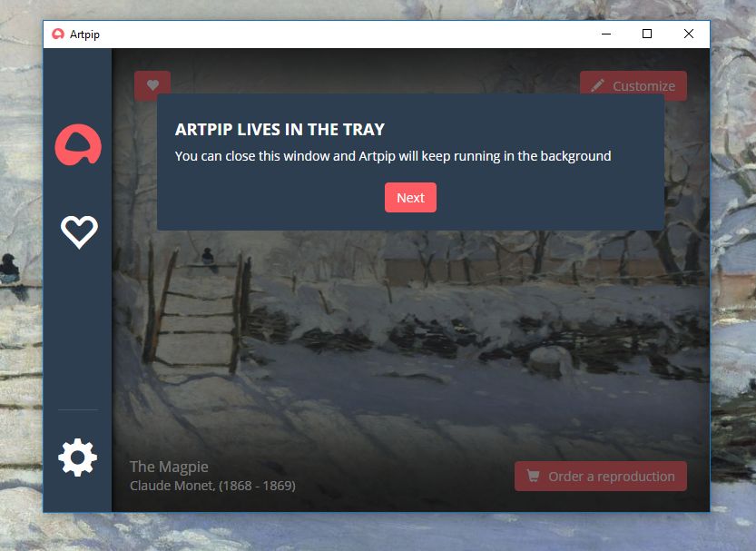756x551 pixels.
Task: Open Favorites via the sidebar heart outline
Action: point(79,231)
